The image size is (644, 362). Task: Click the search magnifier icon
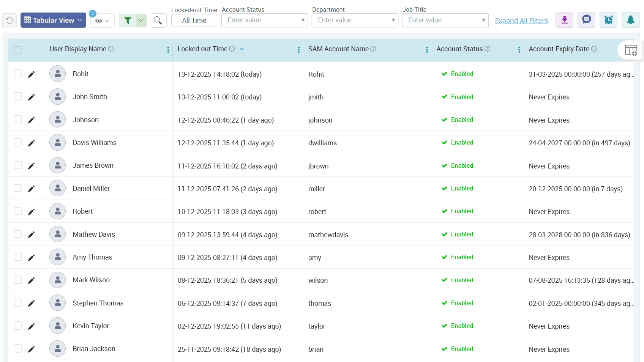(158, 20)
